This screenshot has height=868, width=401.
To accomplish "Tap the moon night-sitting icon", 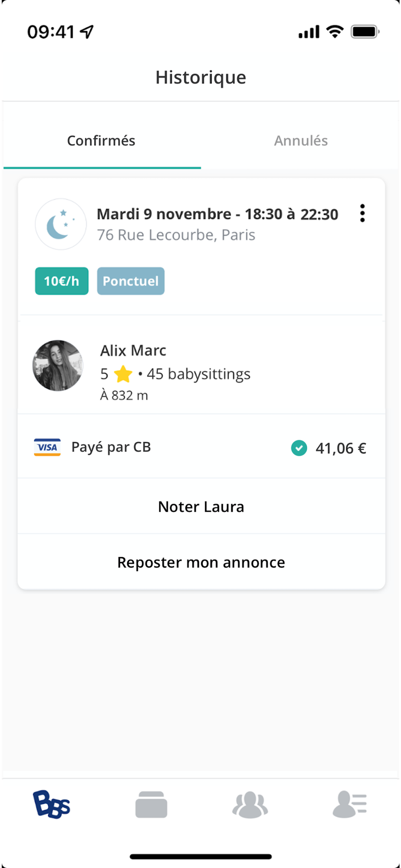I will tap(61, 224).
